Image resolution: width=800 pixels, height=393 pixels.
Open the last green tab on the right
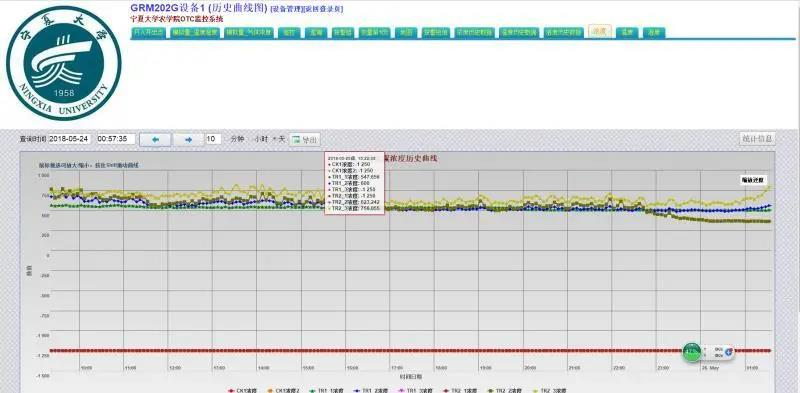pyautogui.click(x=654, y=32)
